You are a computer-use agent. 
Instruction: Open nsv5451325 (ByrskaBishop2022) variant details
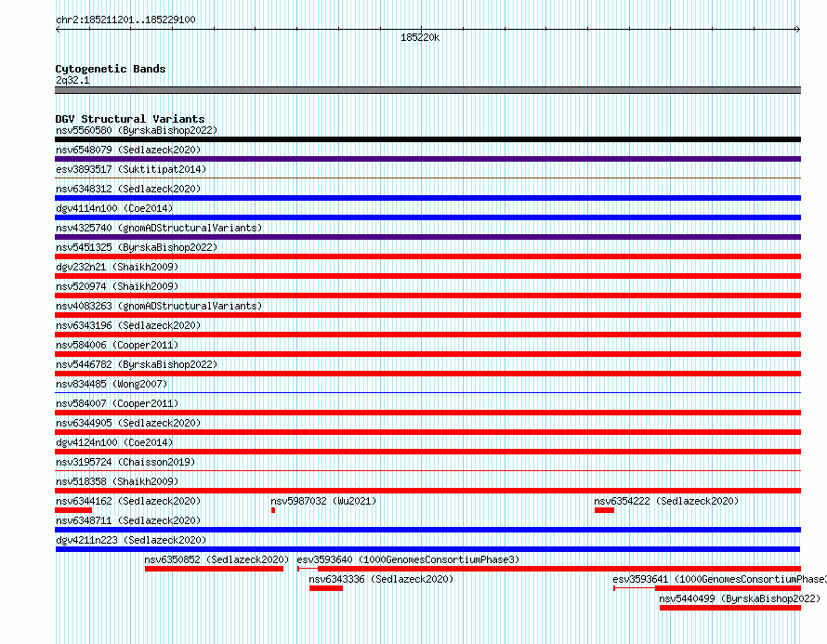(x=137, y=247)
